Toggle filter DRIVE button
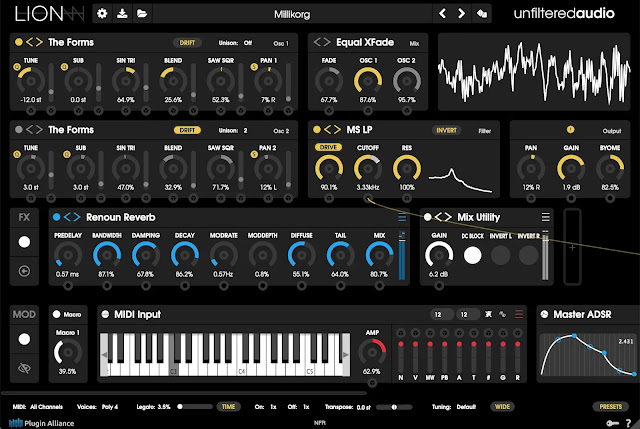This screenshot has width=640, height=429. 328,147
